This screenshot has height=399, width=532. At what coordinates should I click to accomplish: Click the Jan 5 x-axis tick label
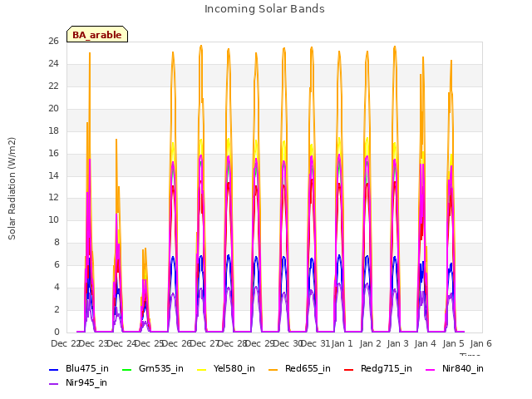point(453,343)
